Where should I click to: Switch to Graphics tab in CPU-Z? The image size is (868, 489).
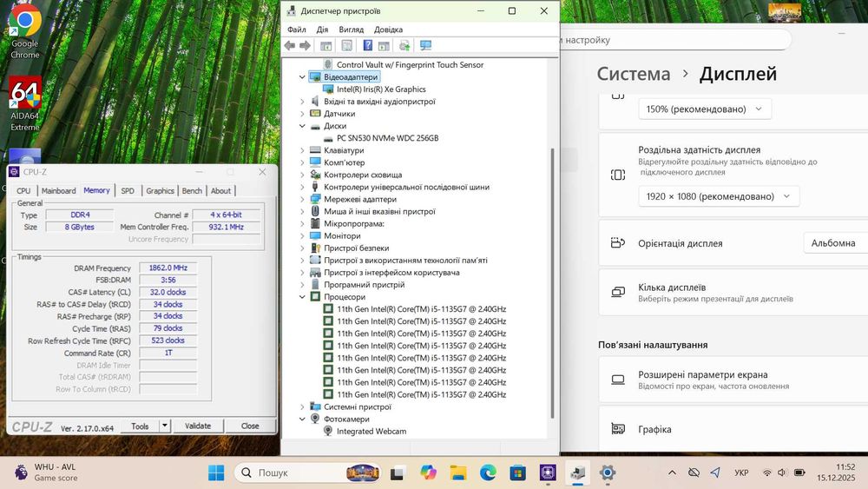(x=160, y=190)
